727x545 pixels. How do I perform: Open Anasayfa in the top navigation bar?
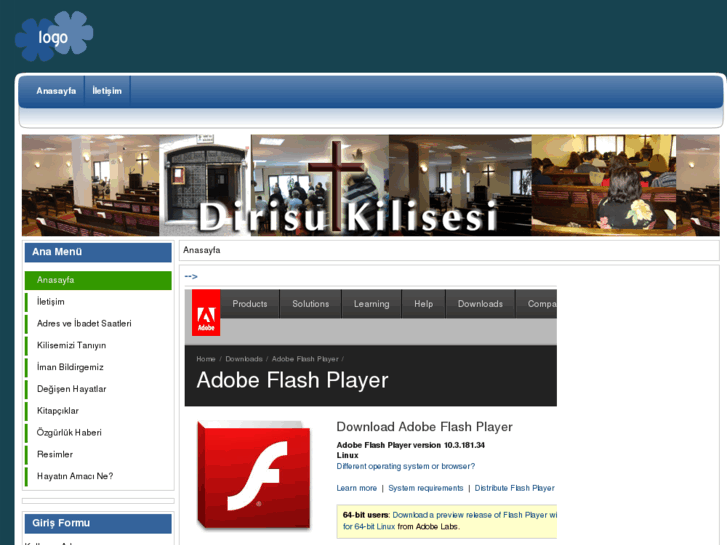pyautogui.click(x=56, y=91)
